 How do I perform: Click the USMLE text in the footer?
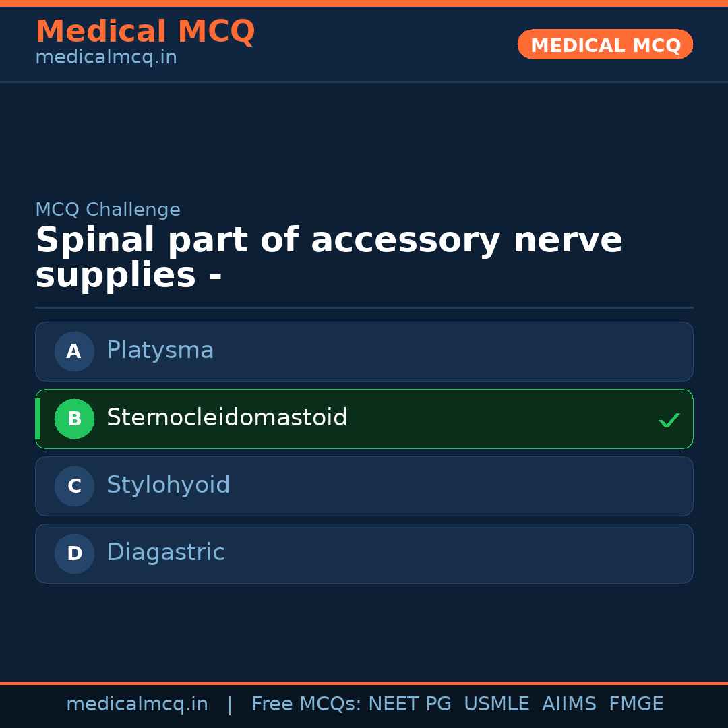pyautogui.click(x=496, y=704)
